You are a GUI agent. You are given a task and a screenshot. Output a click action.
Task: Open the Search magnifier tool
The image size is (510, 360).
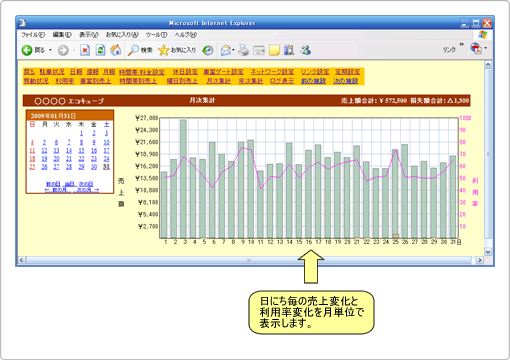tap(133, 50)
